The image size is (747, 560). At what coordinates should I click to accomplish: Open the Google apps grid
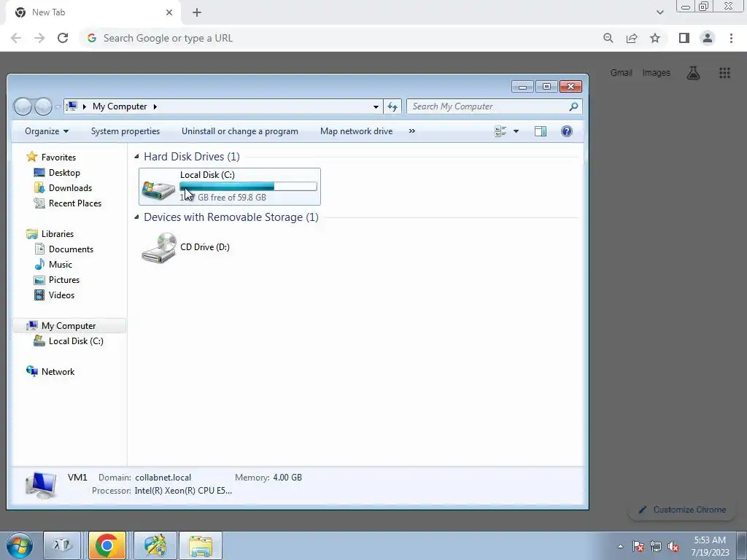tap(724, 73)
